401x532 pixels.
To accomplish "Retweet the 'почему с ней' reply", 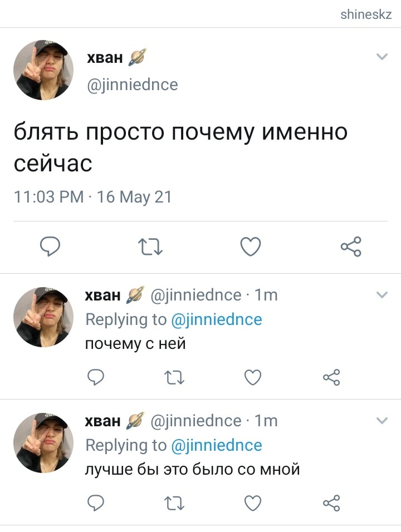I will tap(174, 377).
